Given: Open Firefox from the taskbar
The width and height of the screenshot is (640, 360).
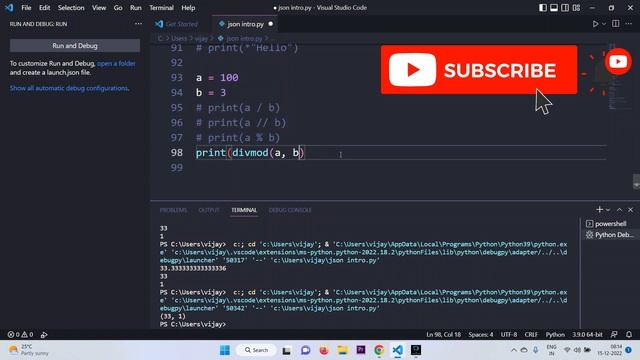Looking at the screenshot, I should coord(324,350).
